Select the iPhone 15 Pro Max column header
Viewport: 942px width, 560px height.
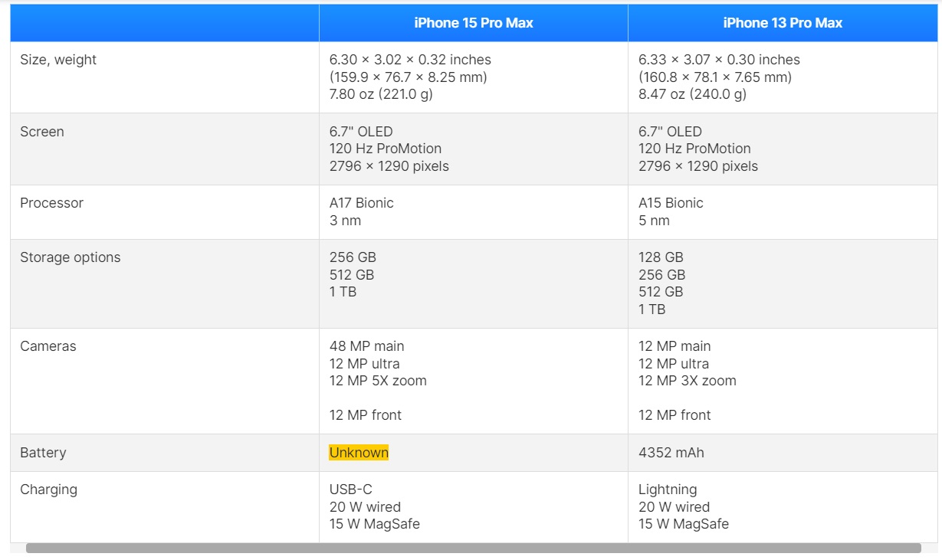tap(473, 23)
